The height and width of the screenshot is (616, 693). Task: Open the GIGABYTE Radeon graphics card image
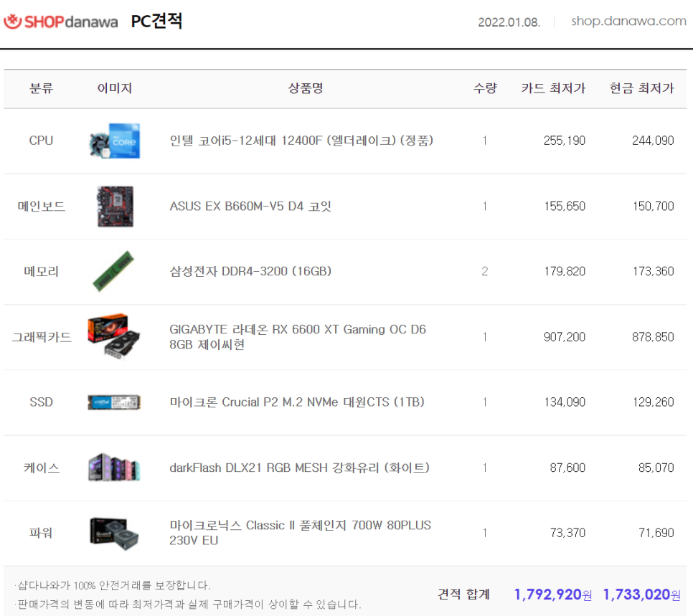(x=114, y=337)
